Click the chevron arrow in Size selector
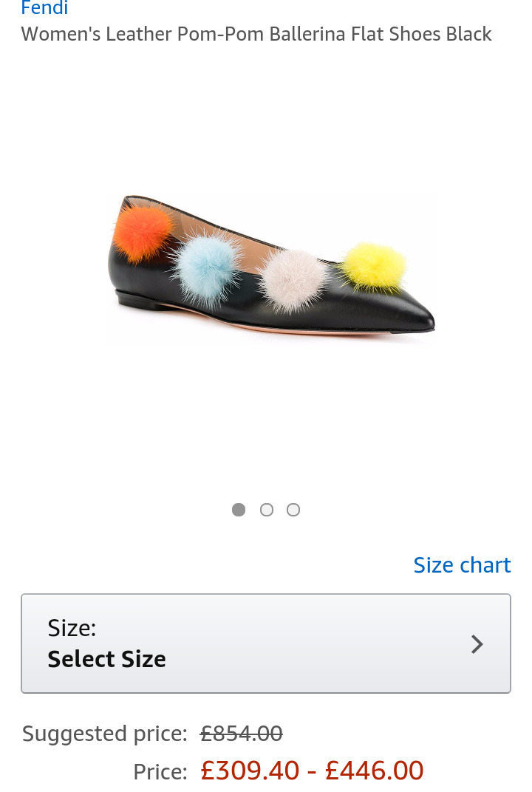The image size is (532, 792). click(x=477, y=644)
